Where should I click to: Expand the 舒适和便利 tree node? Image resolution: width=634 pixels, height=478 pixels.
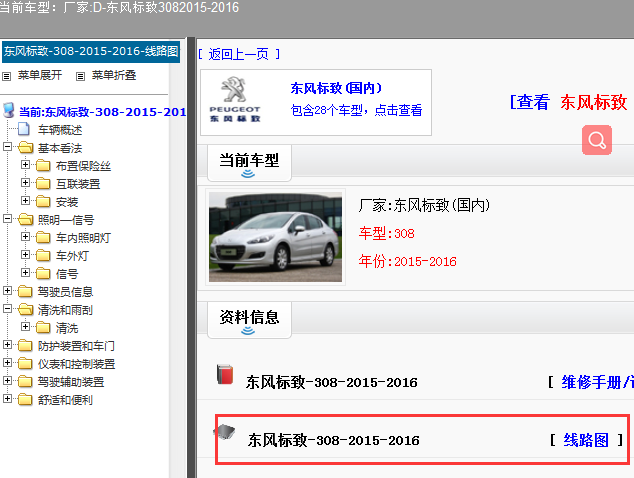point(7,398)
